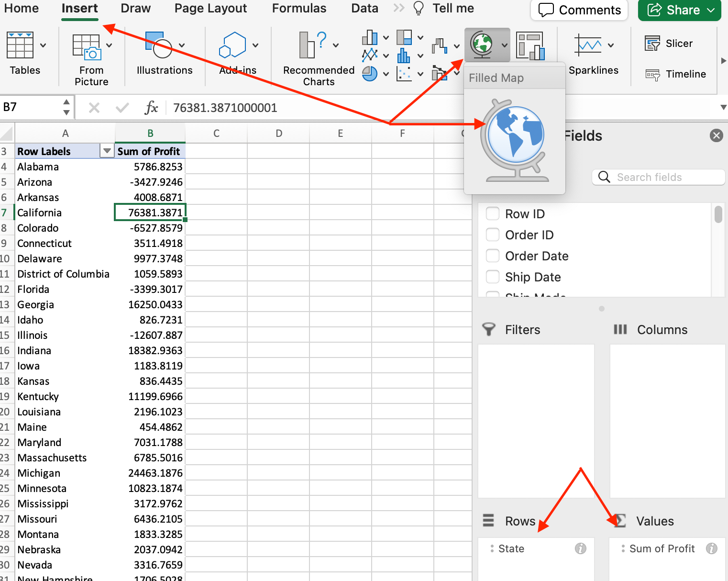
Task: Open the Row Labels filter dropdown
Action: (107, 151)
